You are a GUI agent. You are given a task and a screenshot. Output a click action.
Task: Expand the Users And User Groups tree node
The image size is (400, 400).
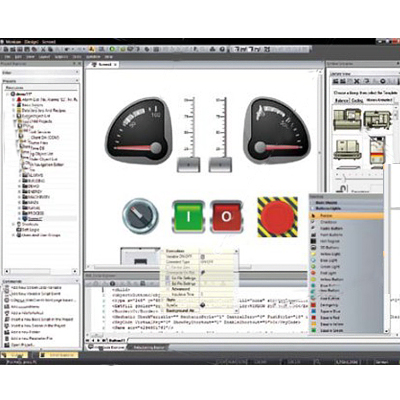pos(14,235)
